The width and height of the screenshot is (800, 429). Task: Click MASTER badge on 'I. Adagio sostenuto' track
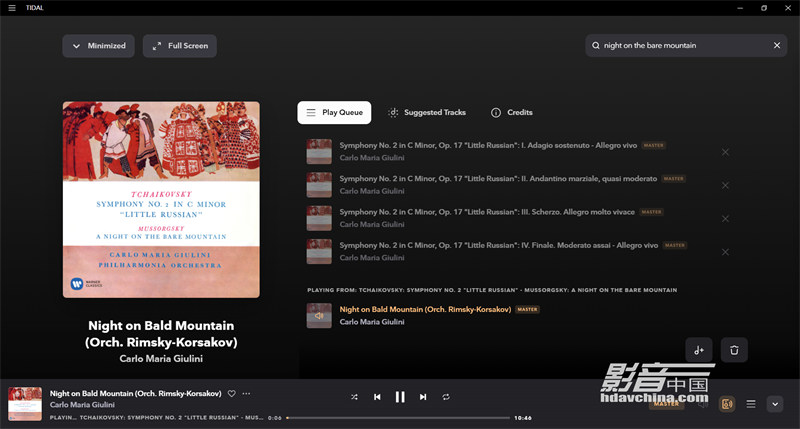(654, 145)
